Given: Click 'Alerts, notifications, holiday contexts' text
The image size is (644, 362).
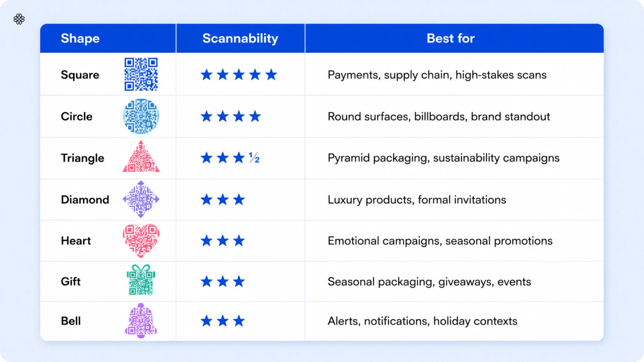Looking at the screenshot, I should click(x=423, y=321).
